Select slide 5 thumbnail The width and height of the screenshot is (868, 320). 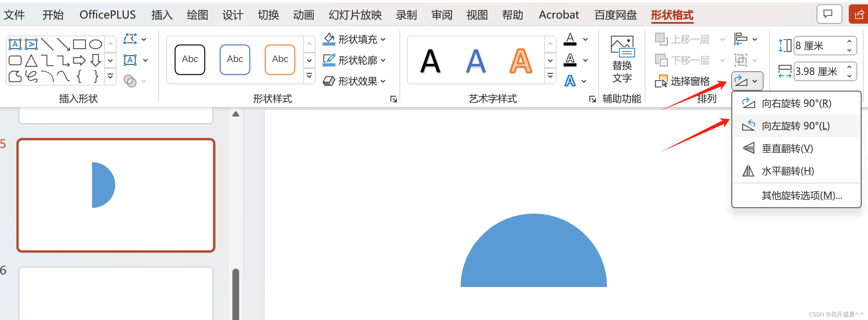(116, 195)
